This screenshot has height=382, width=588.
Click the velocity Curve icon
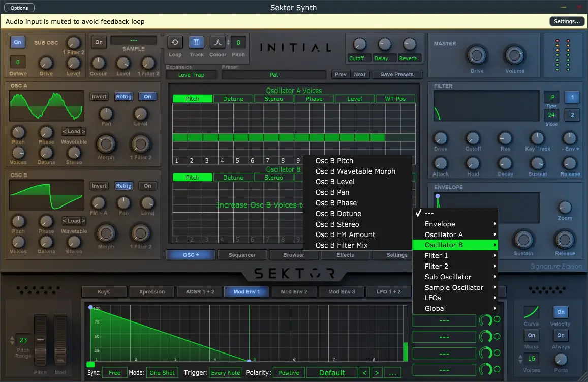click(532, 312)
